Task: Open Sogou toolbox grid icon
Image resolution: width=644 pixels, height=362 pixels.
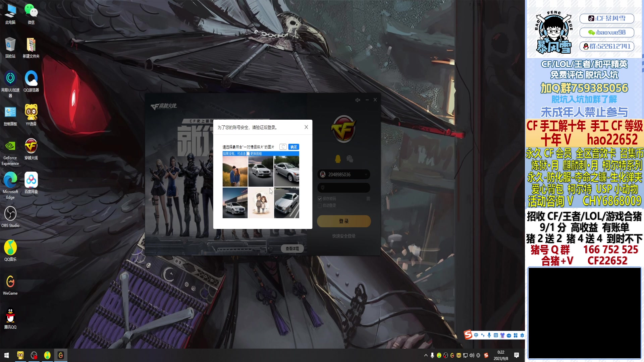Action: pyautogui.click(x=516, y=335)
